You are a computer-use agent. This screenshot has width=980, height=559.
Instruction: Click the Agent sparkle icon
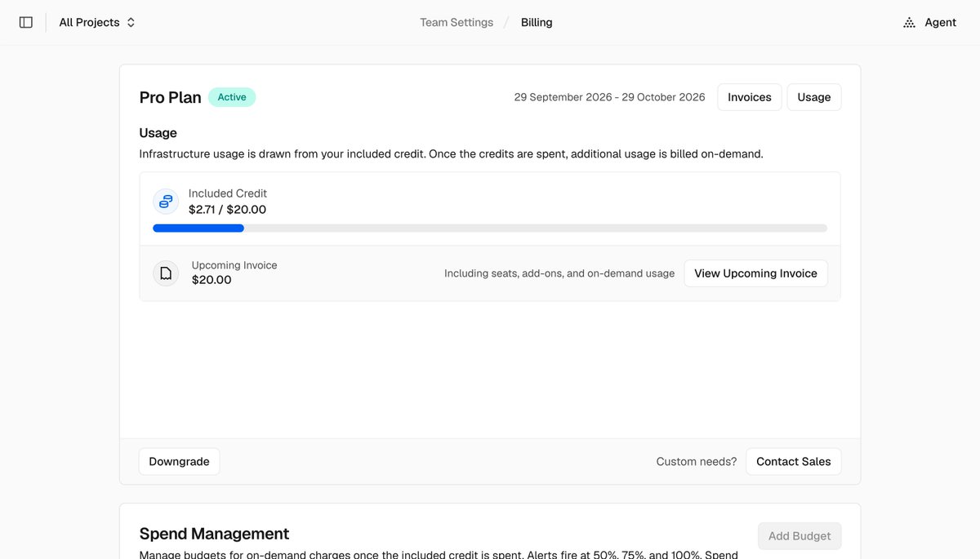pyautogui.click(x=909, y=23)
